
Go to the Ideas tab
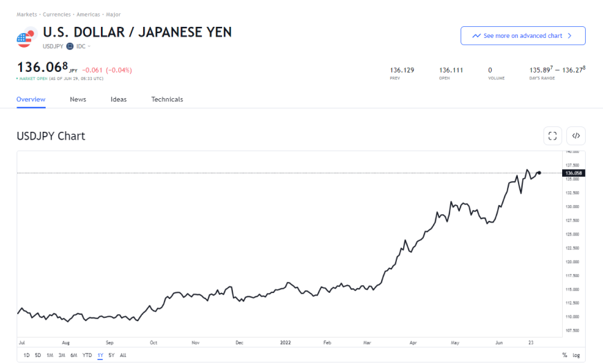point(118,99)
